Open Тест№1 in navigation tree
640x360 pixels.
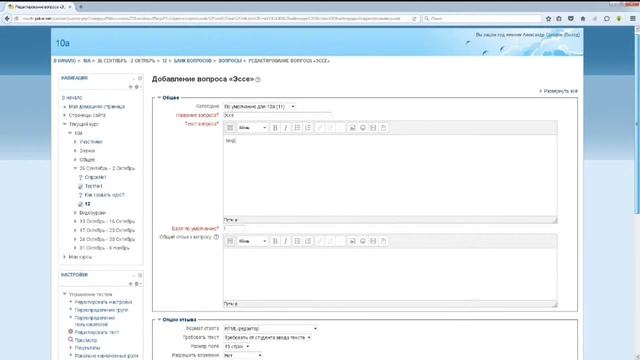point(93,186)
